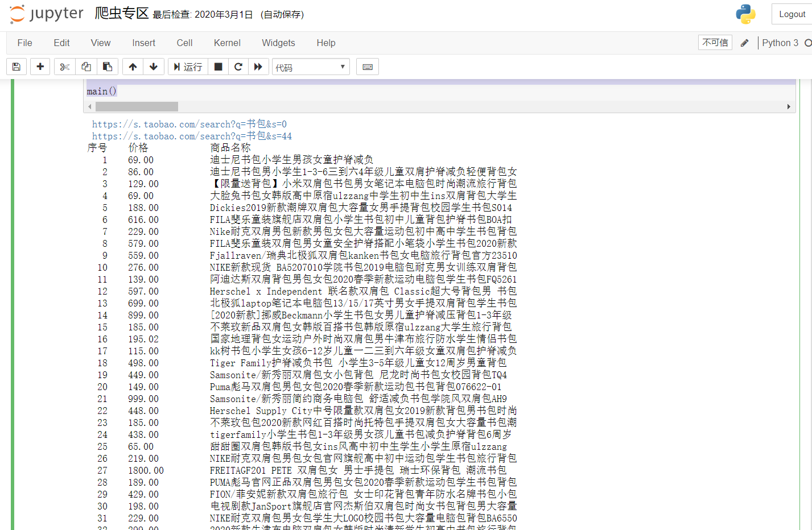Paste cells below
This screenshot has height=530, width=812.
click(x=108, y=67)
